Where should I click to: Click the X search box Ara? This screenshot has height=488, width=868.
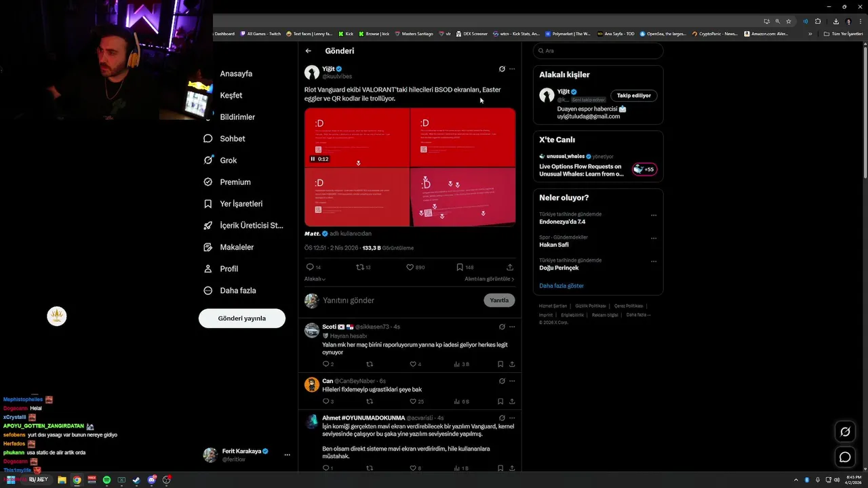(597, 51)
